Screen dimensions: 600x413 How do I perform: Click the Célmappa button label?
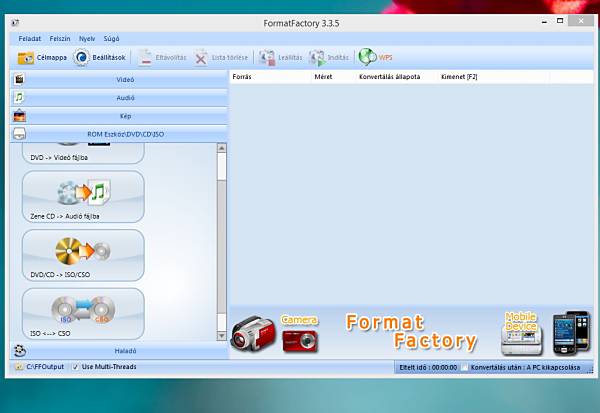pyautogui.click(x=52, y=58)
